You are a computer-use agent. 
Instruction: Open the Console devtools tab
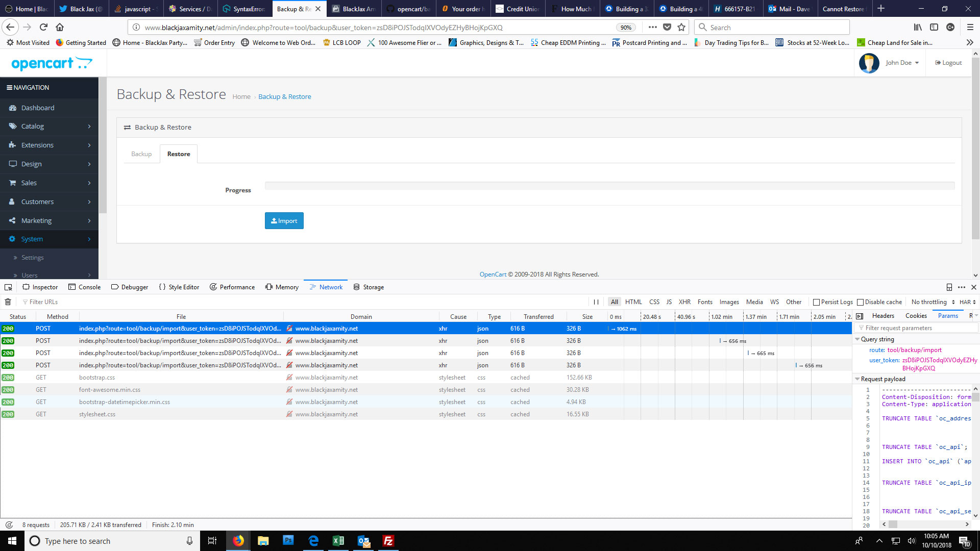[x=85, y=287]
